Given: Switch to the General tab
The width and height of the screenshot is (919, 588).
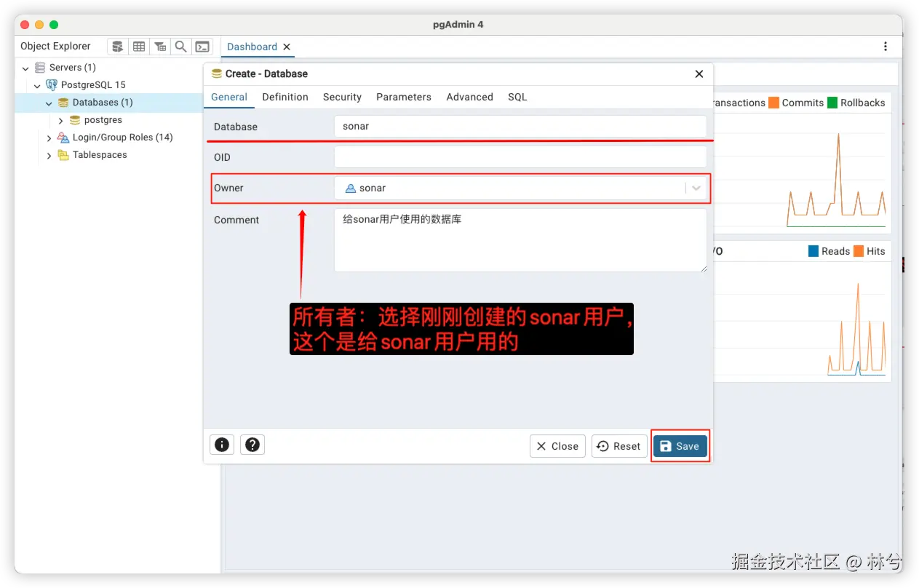Looking at the screenshot, I should coord(229,97).
